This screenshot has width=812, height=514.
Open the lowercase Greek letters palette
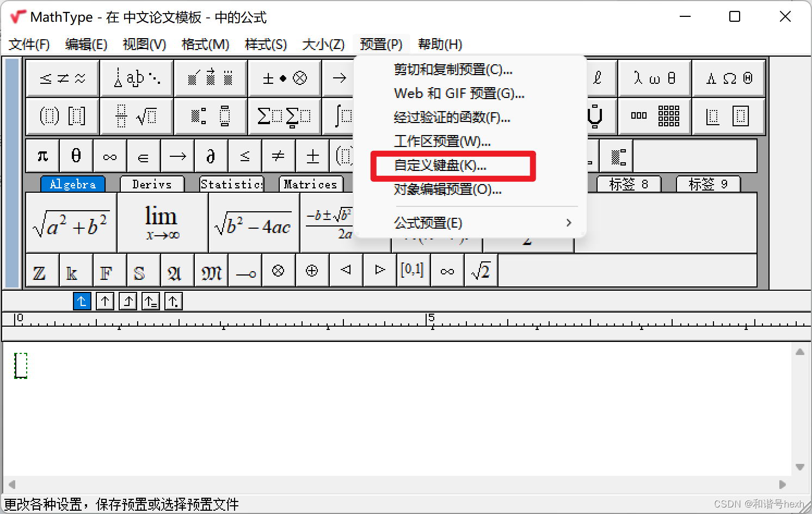(x=654, y=78)
